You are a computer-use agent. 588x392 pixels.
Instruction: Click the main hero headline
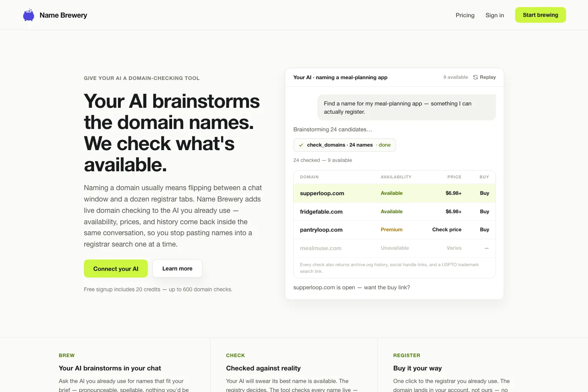click(172, 133)
